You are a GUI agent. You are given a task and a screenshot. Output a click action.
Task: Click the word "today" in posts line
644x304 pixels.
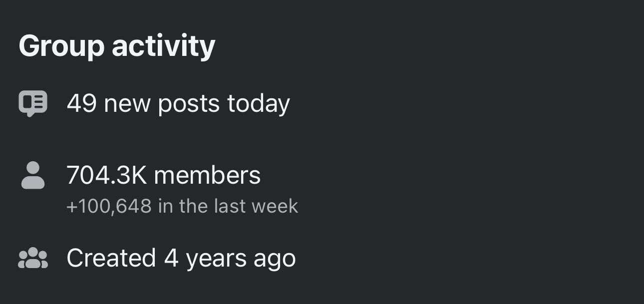click(258, 104)
